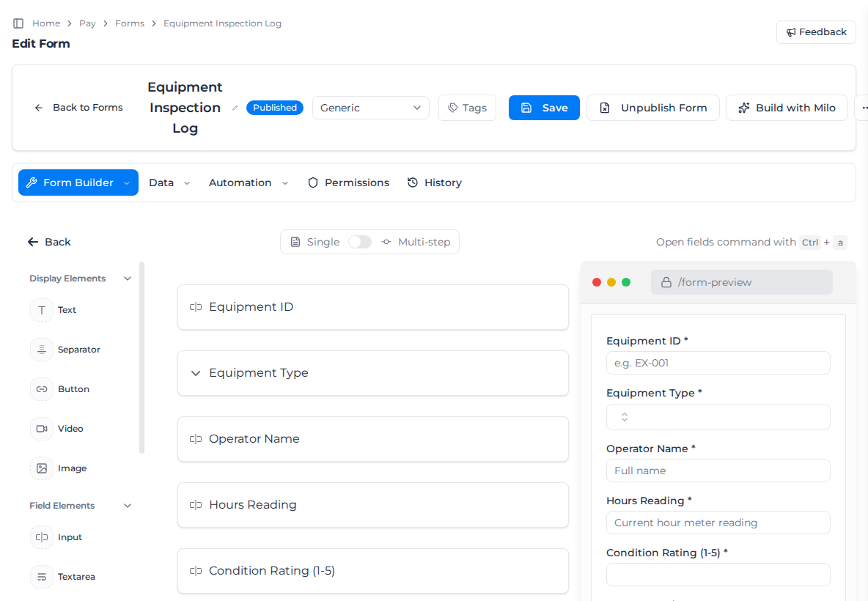Click the Condition Rating (1-5) field card
The height and width of the screenshot is (601, 868).
click(373, 570)
